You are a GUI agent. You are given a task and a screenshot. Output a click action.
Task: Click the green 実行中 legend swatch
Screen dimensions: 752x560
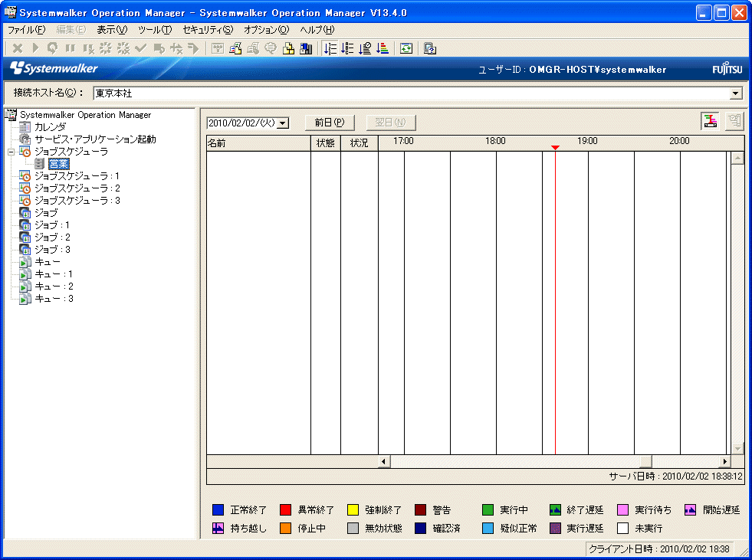click(488, 509)
